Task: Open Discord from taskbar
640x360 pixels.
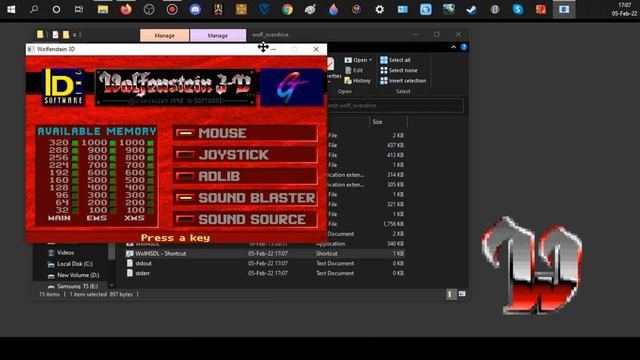Action: point(196,9)
